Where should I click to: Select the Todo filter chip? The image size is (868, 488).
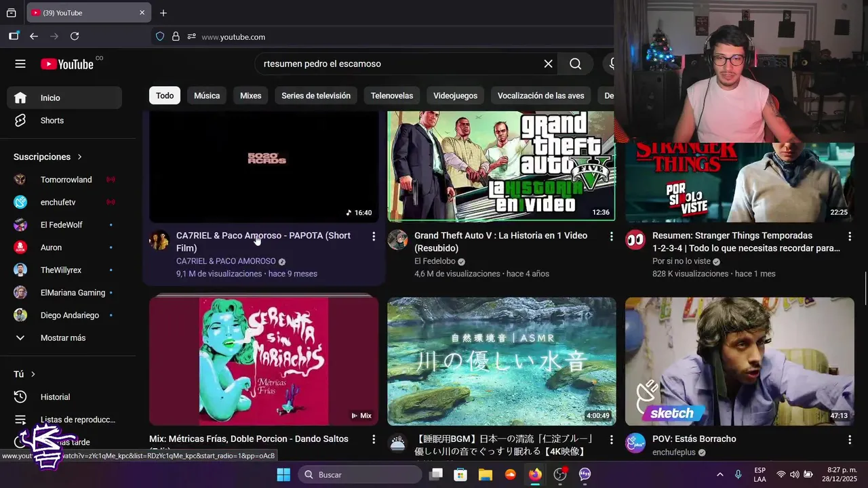[x=165, y=96]
